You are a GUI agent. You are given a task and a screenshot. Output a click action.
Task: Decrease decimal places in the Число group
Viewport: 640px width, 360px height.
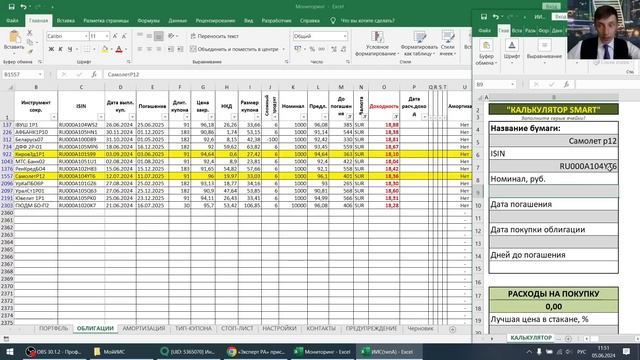coord(344,49)
